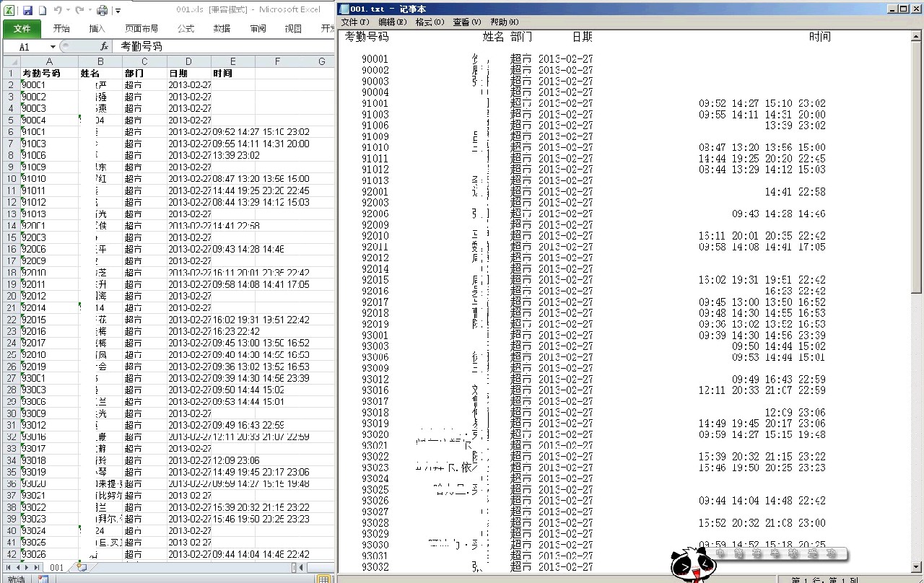Screen dimensions: 924x583
Task: Click the Normal view icon in Excel status bar
Action: tap(323, 579)
